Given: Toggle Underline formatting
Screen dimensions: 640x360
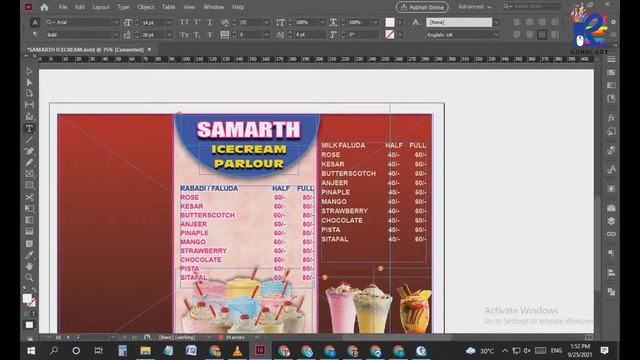Looking at the screenshot, I should pos(210,22).
